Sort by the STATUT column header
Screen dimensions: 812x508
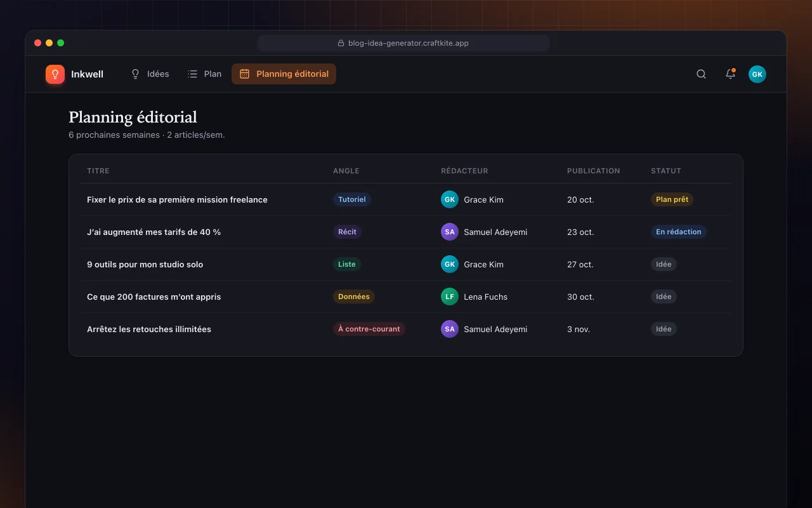click(666, 171)
